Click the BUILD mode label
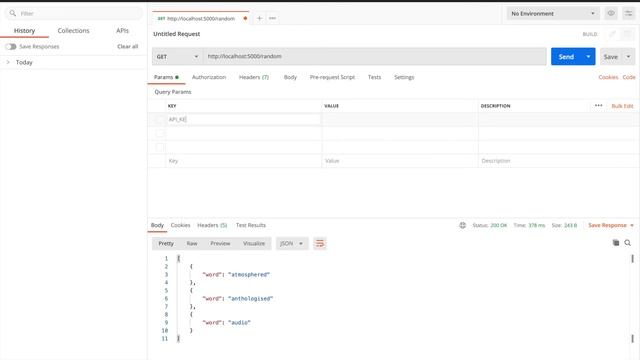The height and width of the screenshot is (360, 640). pos(590,34)
